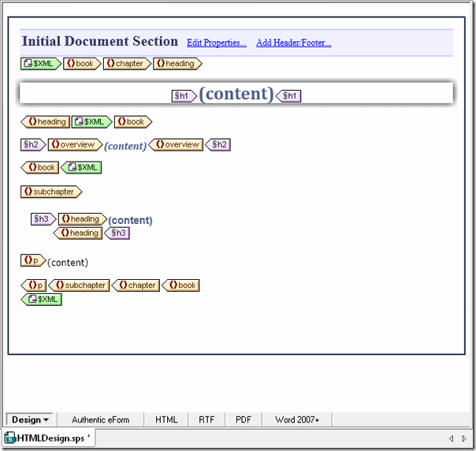Switch to the Word 2007+ preview tab
Viewport: 476px width, 451px height.
(x=297, y=419)
